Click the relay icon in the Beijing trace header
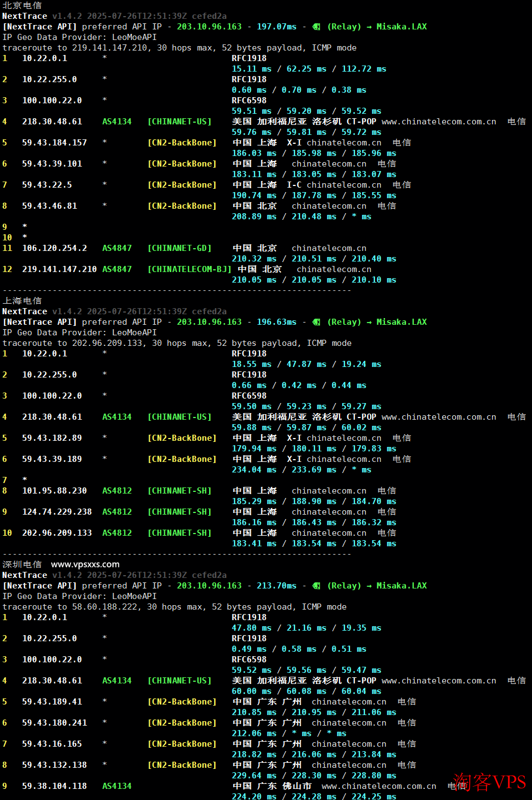Image resolution: width=532 pixels, height=800 pixels. click(316, 27)
